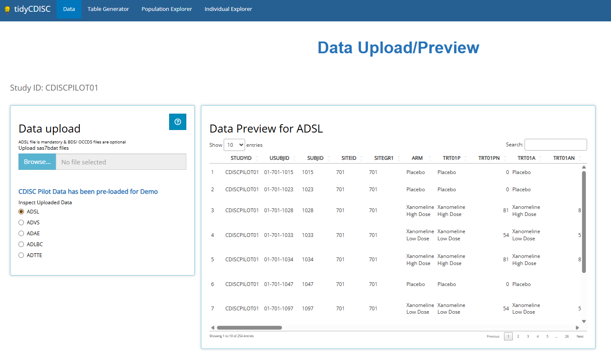This screenshot has height=364, width=611.
Task: Go to the Individual Explorer tab
Action: (228, 9)
